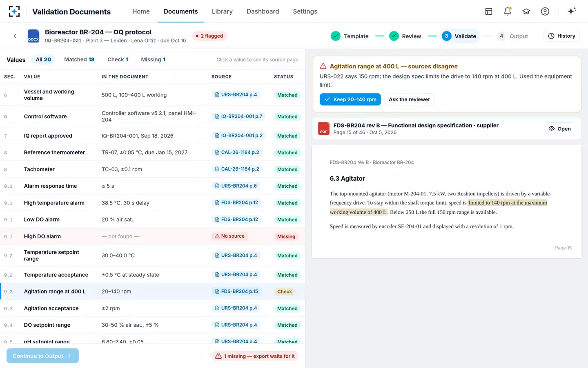Open source FDS-BR204 p.12 for High temperature alarm
Image resolution: width=588 pixels, height=368 pixels.
[236, 202]
